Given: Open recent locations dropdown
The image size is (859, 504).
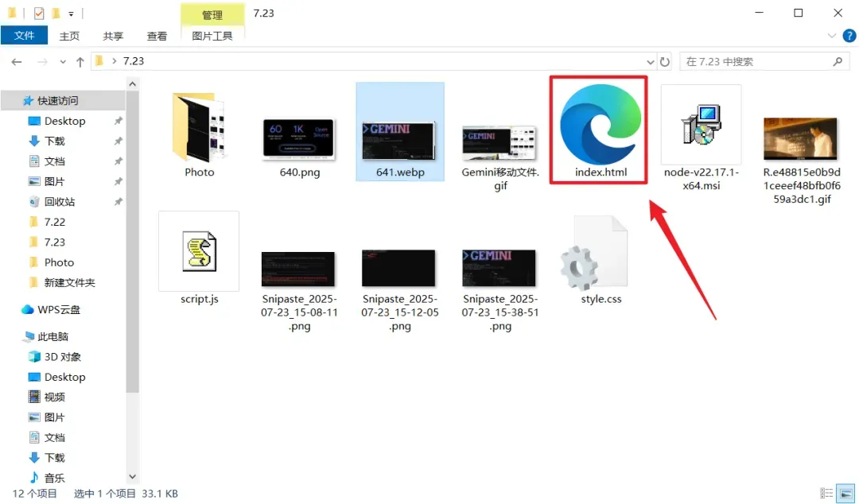Looking at the screenshot, I should (x=63, y=62).
